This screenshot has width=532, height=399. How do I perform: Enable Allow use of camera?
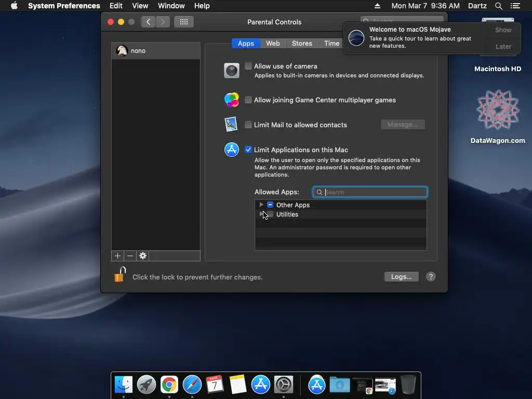point(248,66)
